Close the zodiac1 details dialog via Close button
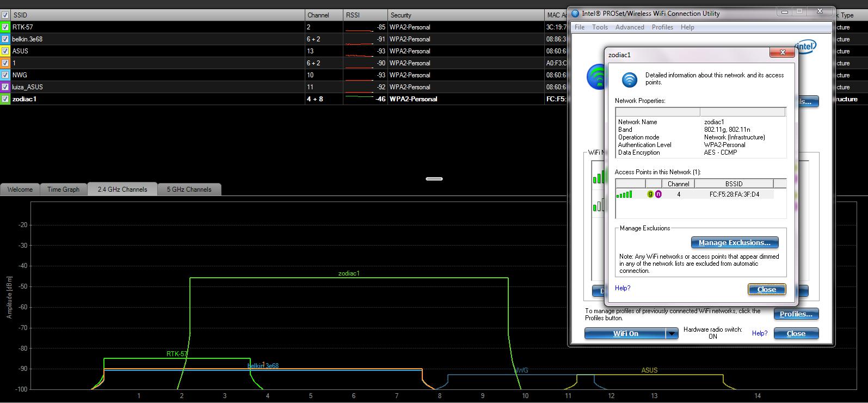868x403 pixels. click(767, 289)
